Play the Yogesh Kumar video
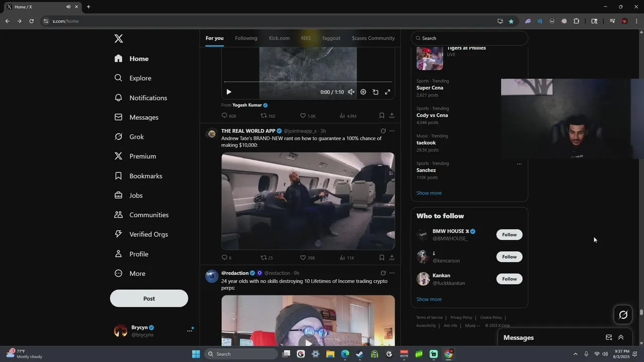 coord(229,92)
